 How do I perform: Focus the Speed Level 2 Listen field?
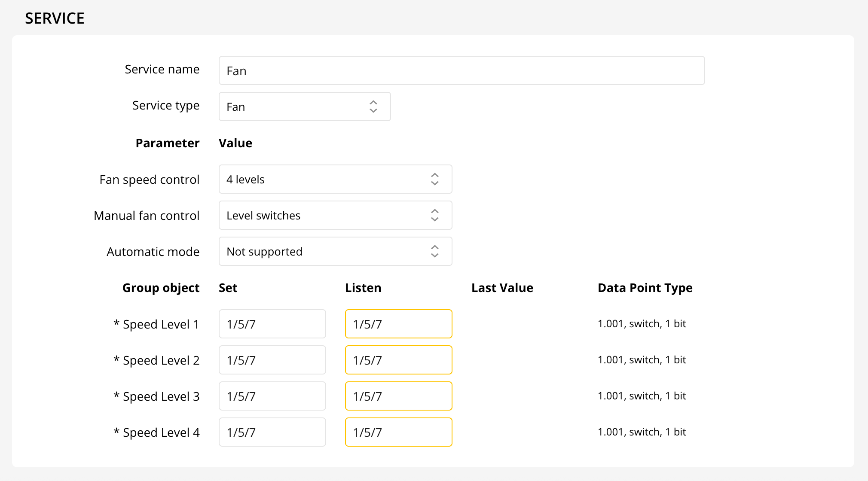398,360
